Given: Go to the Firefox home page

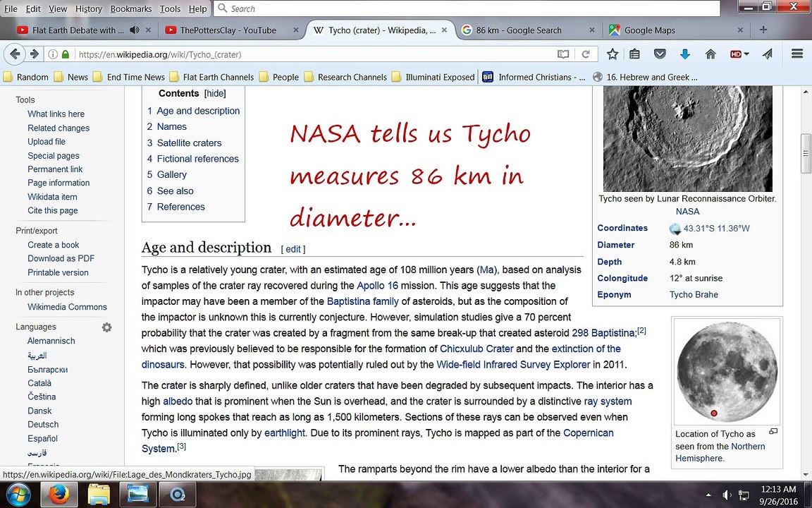Looking at the screenshot, I should (710, 54).
